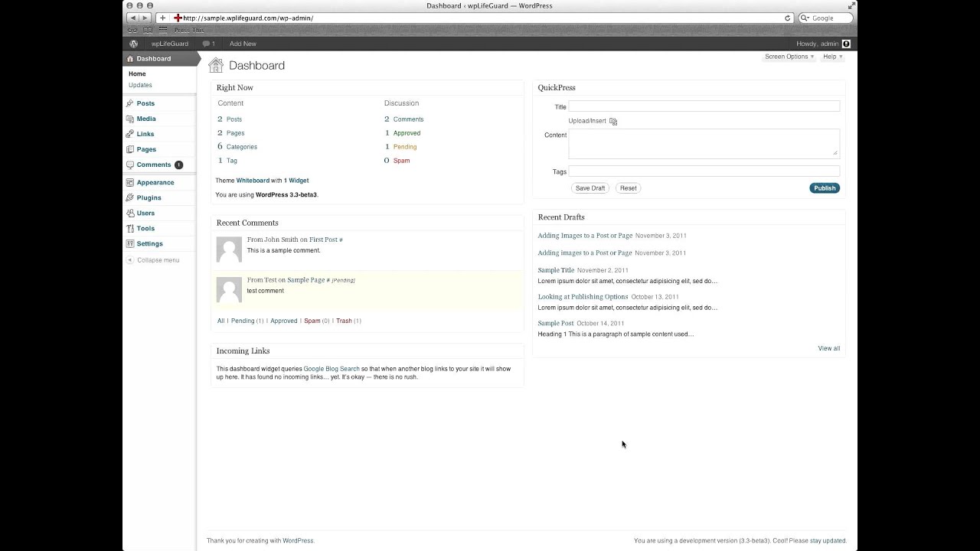Collapse the Right Now widget header
The image size is (980, 551).
click(x=367, y=87)
